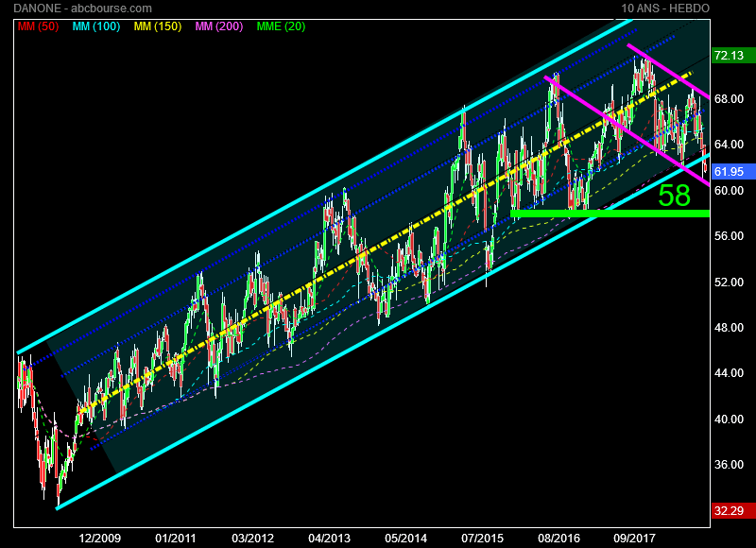756x548 pixels.
Task: Click the 03/2012 date axis label
Action: coord(252,539)
